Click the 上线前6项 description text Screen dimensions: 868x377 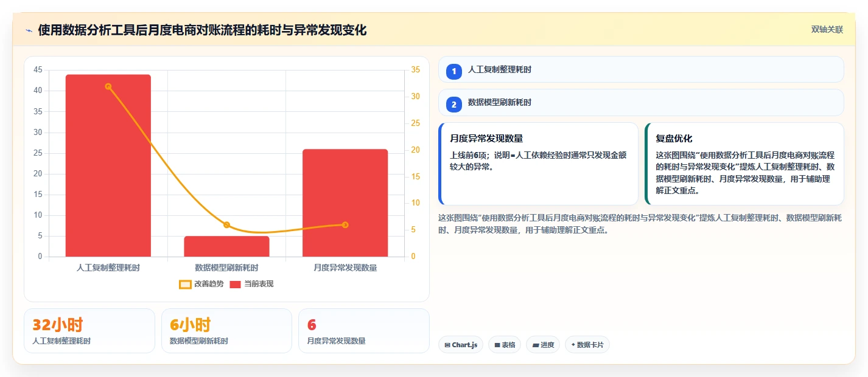(x=539, y=161)
